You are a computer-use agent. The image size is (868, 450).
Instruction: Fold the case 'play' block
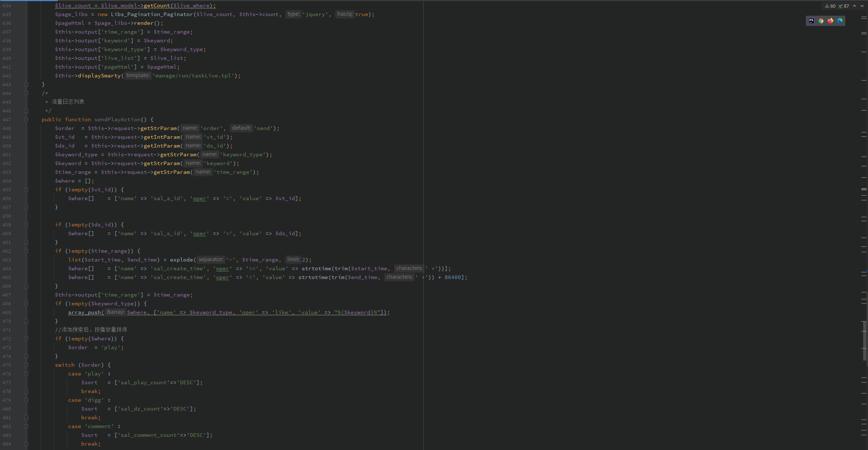26,374
